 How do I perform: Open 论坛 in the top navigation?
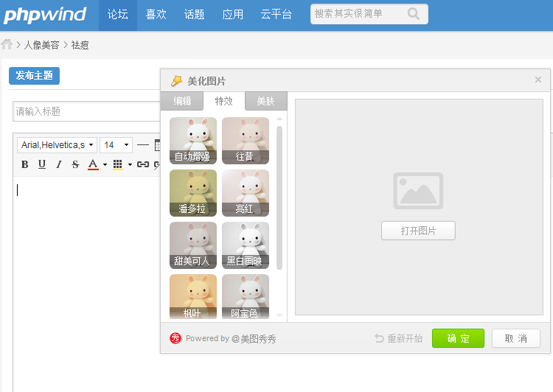[x=118, y=15]
